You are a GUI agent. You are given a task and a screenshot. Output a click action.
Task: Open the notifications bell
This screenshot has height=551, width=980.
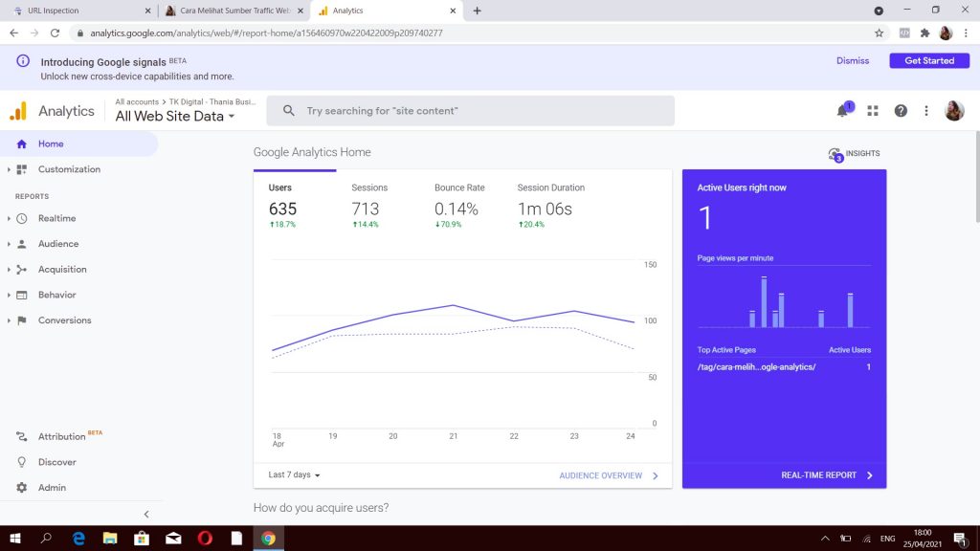pyautogui.click(x=842, y=111)
